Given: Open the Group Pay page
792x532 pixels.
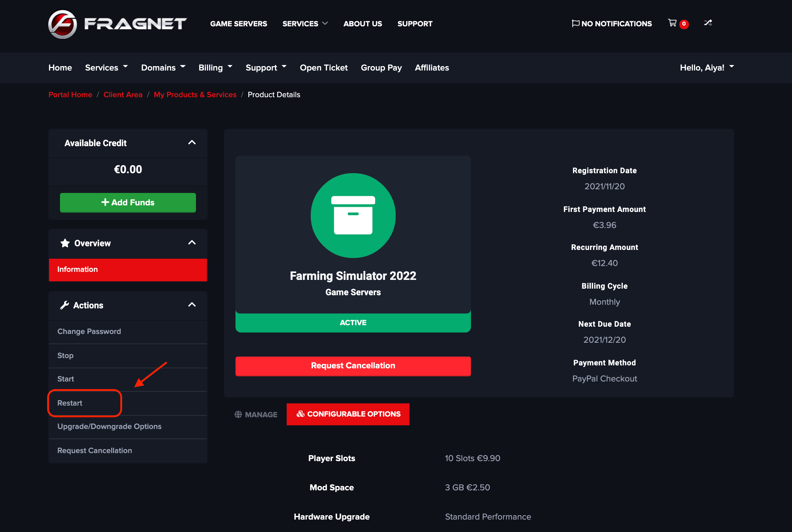Looking at the screenshot, I should pos(381,68).
